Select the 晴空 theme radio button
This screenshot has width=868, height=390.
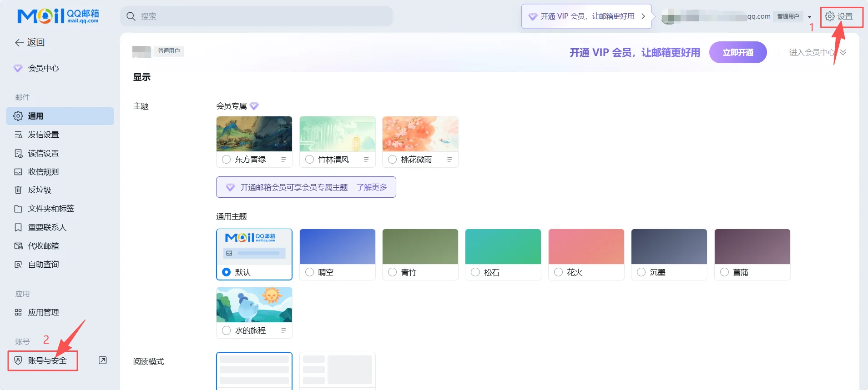point(309,272)
